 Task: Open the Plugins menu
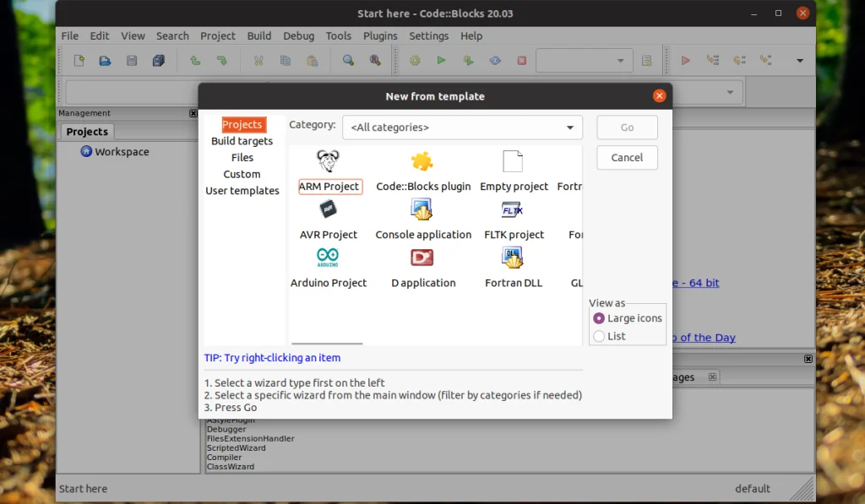(x=380, y=35)
